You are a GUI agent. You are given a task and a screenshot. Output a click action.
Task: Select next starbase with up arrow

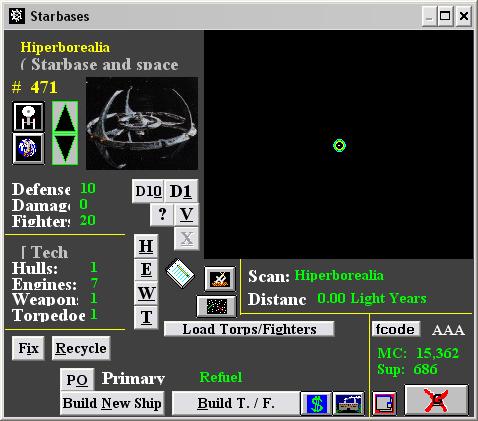point(65,117)
